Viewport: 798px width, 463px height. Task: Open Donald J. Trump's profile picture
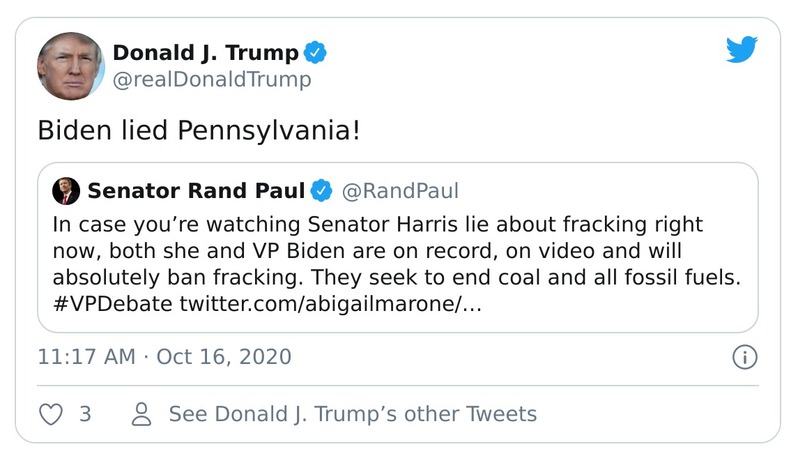[x=71, y=65]
